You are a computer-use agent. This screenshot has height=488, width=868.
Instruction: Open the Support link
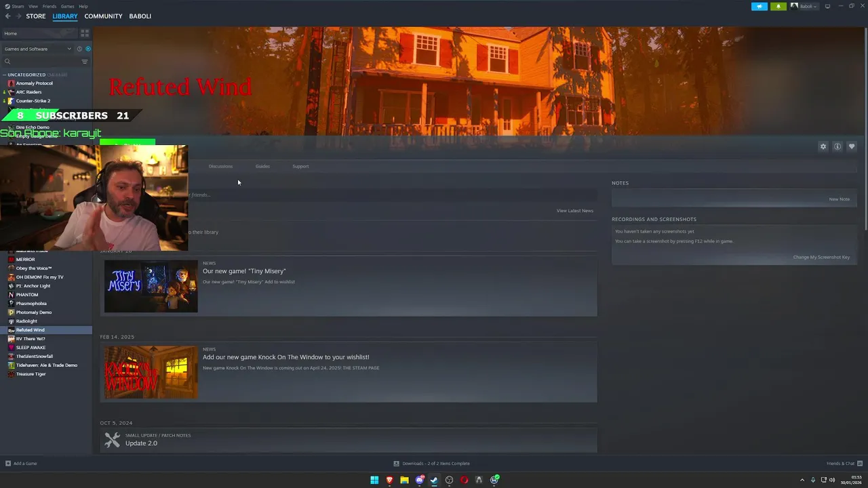coord(300,167)
